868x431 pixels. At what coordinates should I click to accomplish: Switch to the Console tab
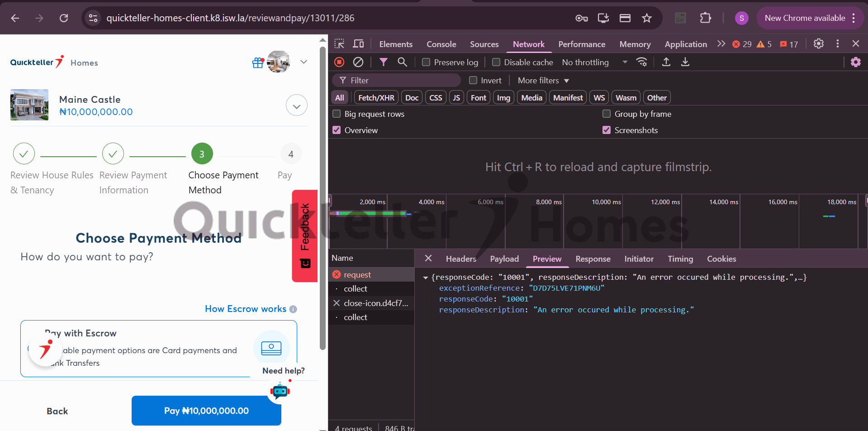[x=441, y=44]
